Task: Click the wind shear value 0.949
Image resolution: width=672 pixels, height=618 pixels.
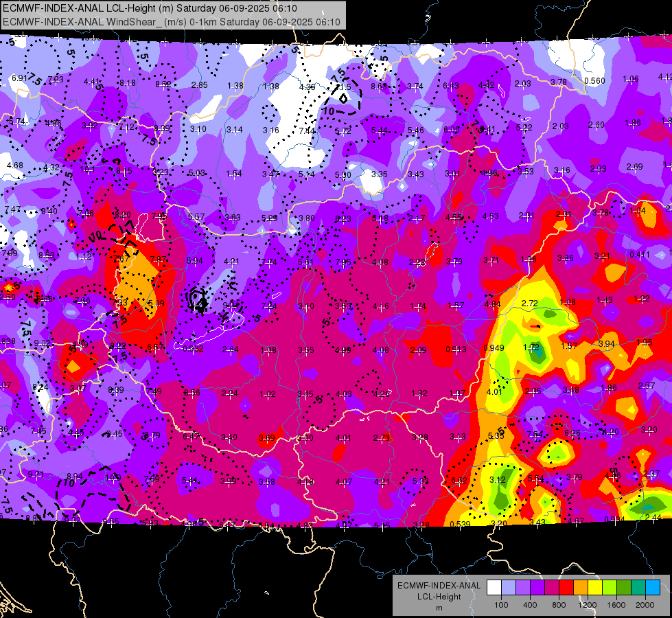Action: point(494,348)
